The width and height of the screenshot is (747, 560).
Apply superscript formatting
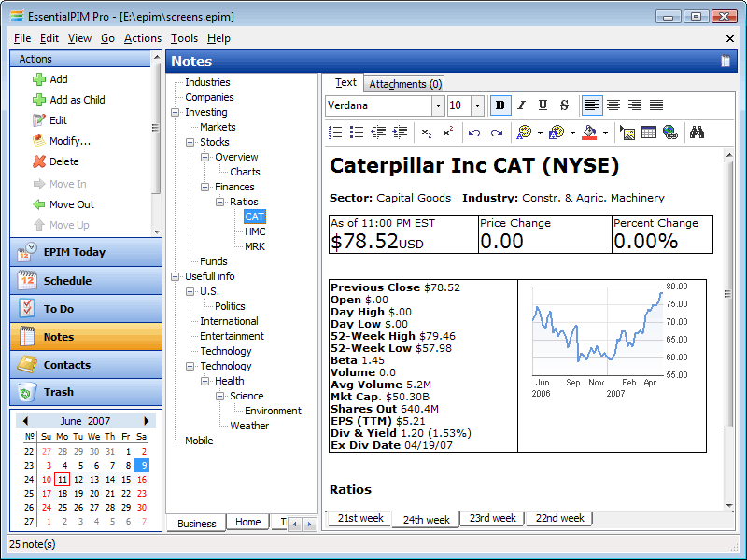tap(448, 133)
